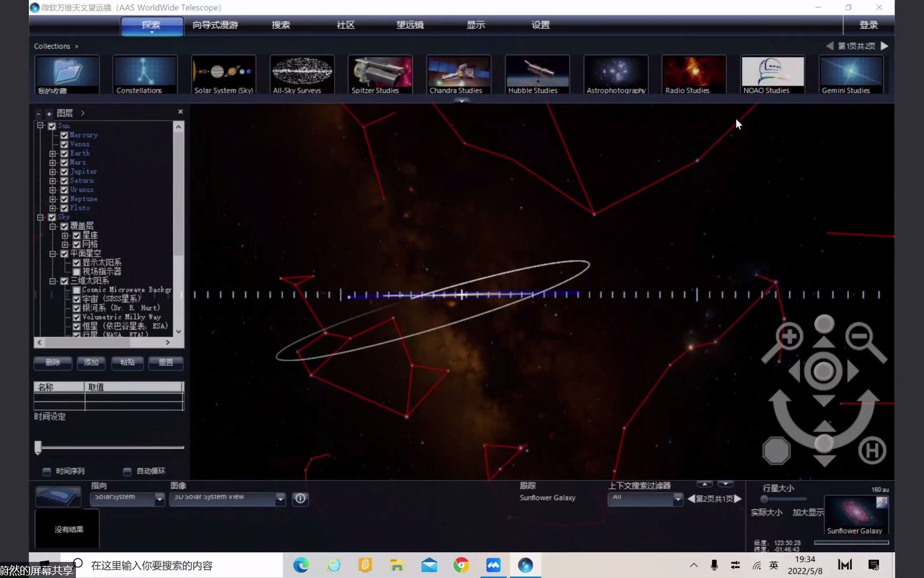The image size is (924, 578).
Task: Uncheck the Mercury layer checkbox
Action: (64, 135)
